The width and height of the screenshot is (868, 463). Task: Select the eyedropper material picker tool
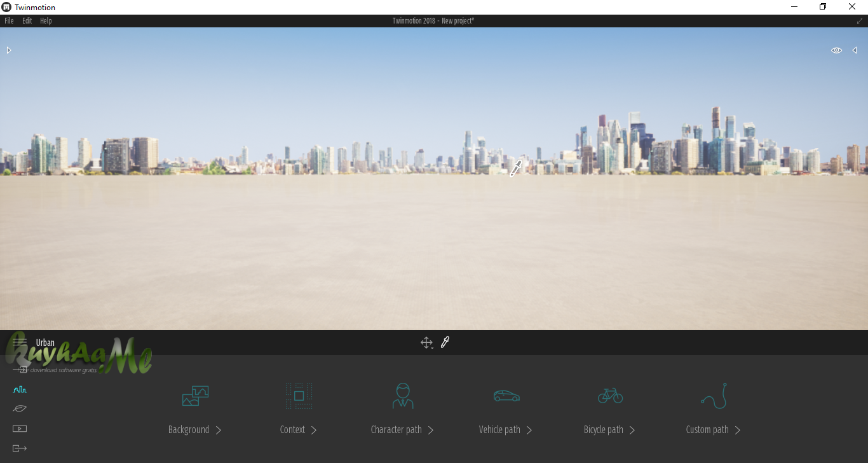pyautogui.click(x=445, y=343)
